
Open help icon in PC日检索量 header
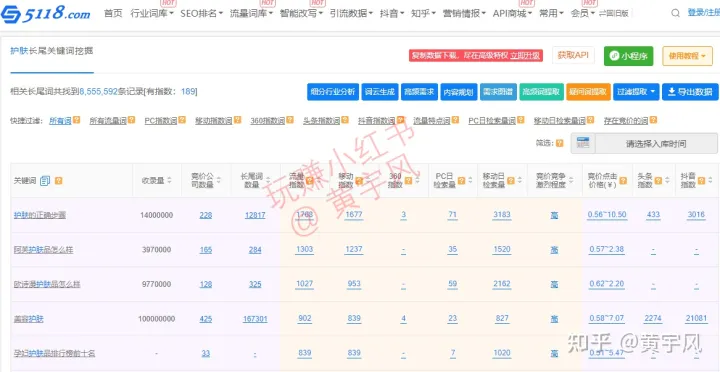coord(461,180)
